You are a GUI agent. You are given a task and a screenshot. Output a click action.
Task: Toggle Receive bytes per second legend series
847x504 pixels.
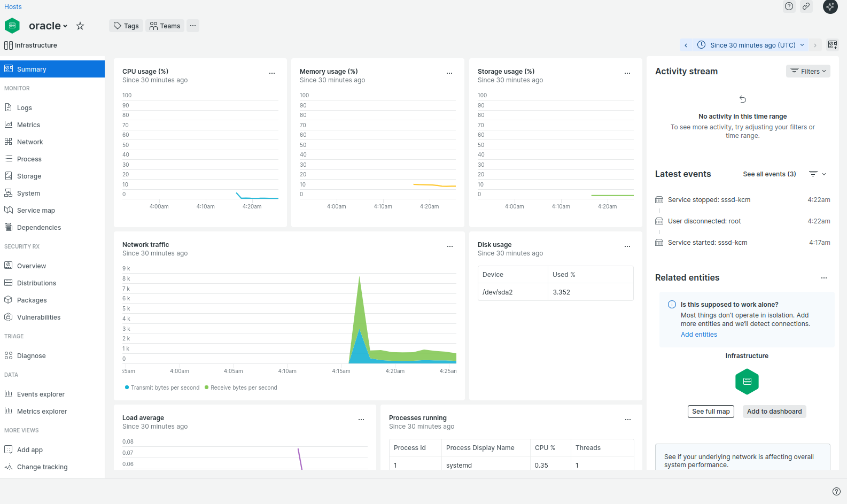[241, 387]
